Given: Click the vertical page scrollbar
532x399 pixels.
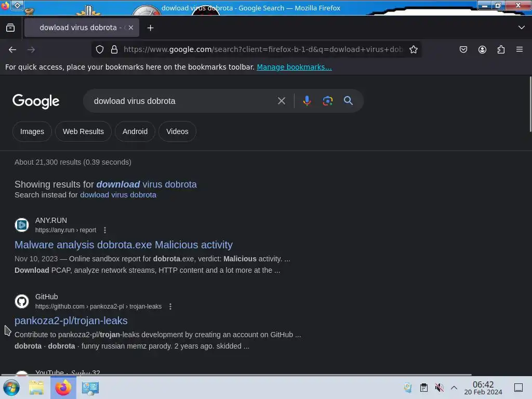Looking at the screenshot, I should [x=530, y=104].
